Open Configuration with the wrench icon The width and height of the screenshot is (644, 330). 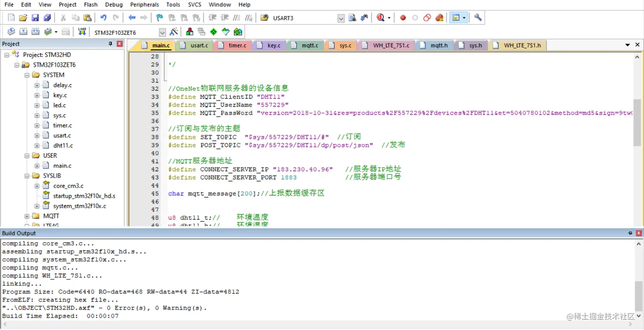click(x=478, y=18)
